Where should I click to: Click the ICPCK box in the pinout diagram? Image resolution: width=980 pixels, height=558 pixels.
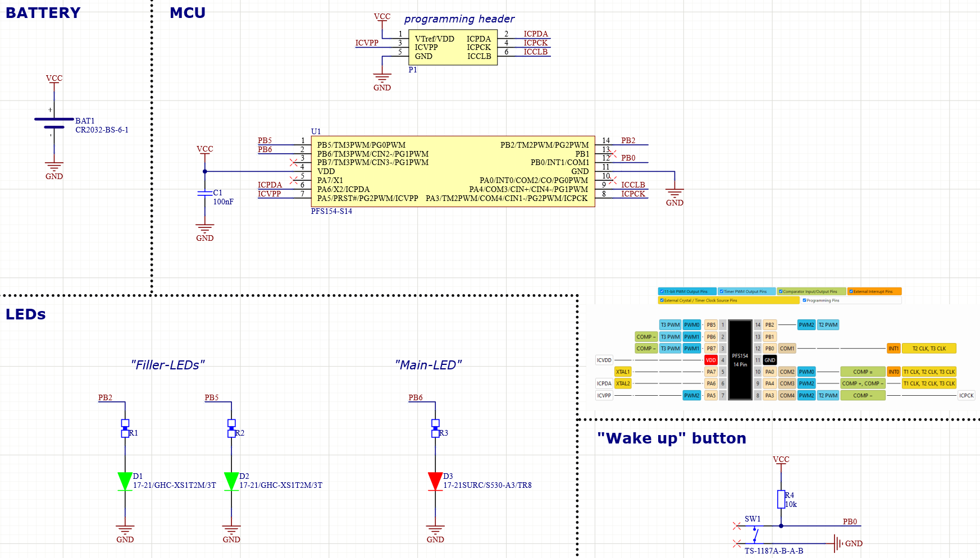click(967, 396)
